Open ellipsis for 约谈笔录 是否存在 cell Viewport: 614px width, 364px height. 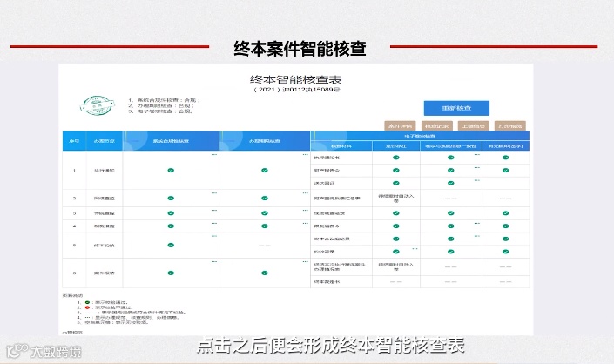tap(415, 249)
